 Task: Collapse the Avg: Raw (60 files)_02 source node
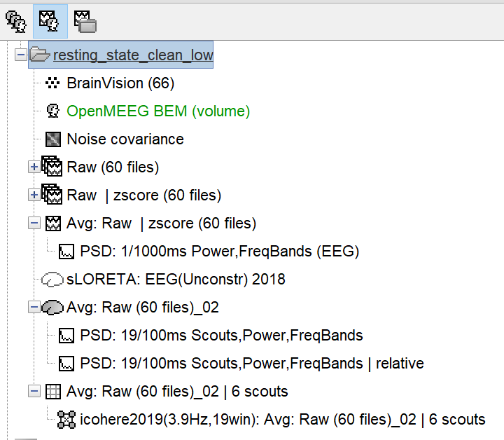34,308
